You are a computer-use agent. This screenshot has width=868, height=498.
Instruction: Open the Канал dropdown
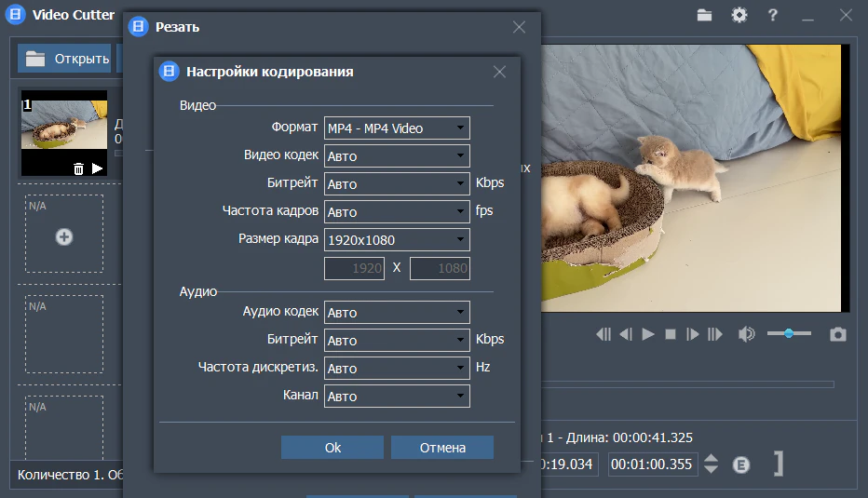[397, 397]
